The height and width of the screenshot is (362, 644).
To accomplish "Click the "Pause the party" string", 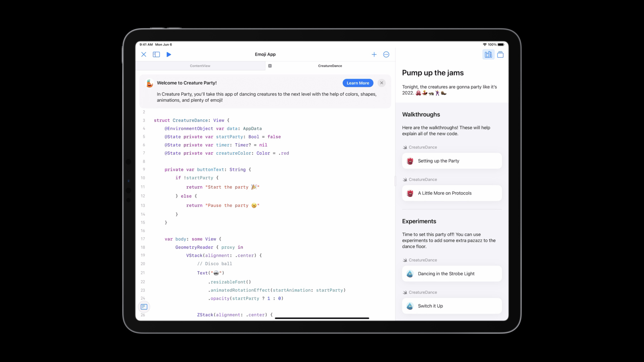I will [232, 205].
